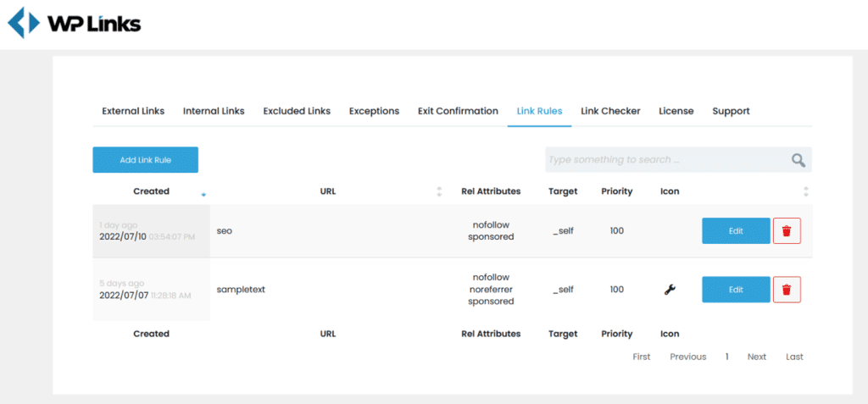Open the Link Checker tab
The width and height of the screenshot is (868, 404).
(610, 111)
